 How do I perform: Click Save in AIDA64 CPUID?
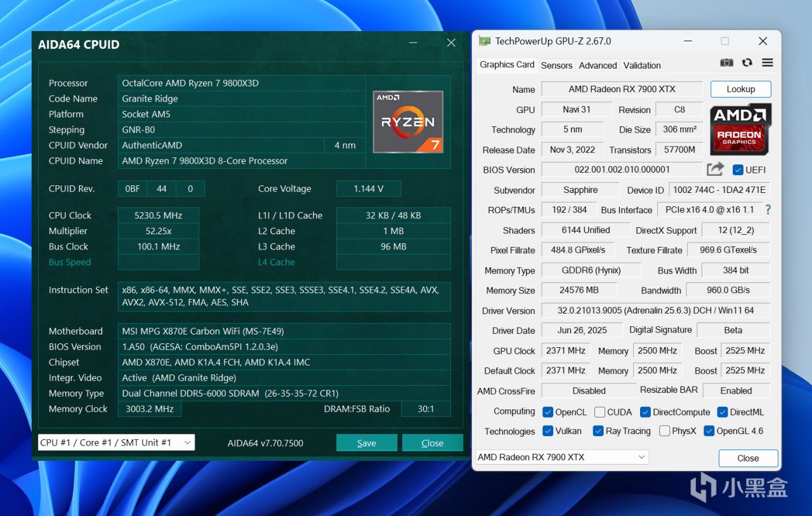(367, 443)
